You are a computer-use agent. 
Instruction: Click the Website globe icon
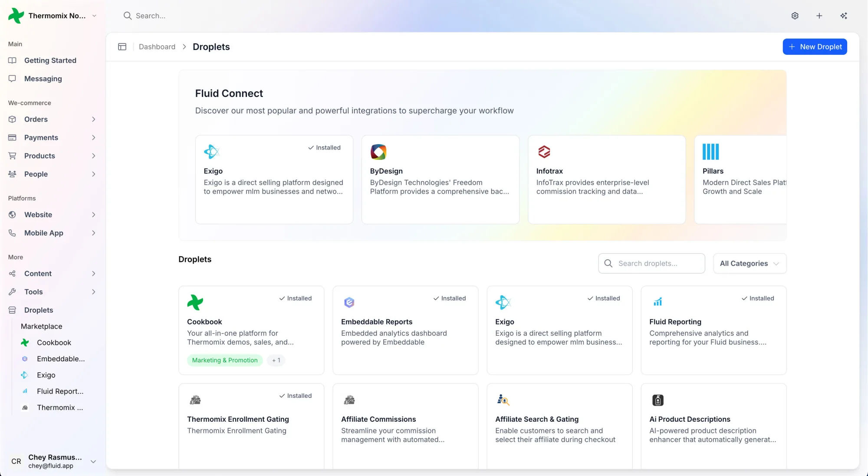pyautogui.click(x=12, y=215)
